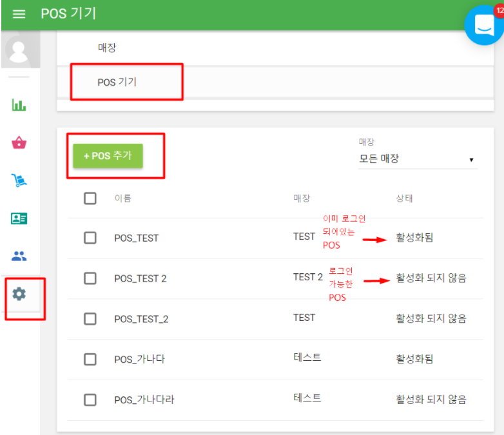
Task: Open the settings gear icon
Action: [x=19, y=294]
